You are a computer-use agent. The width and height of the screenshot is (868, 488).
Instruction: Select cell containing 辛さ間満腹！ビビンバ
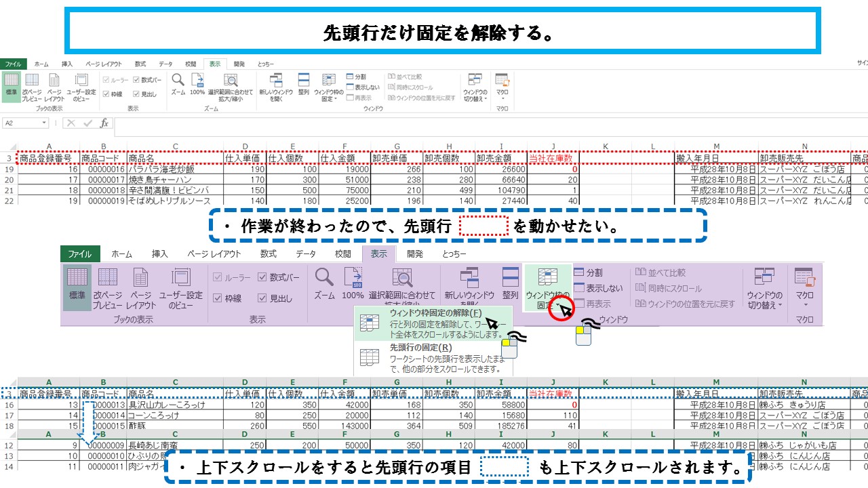coord(175,190)
